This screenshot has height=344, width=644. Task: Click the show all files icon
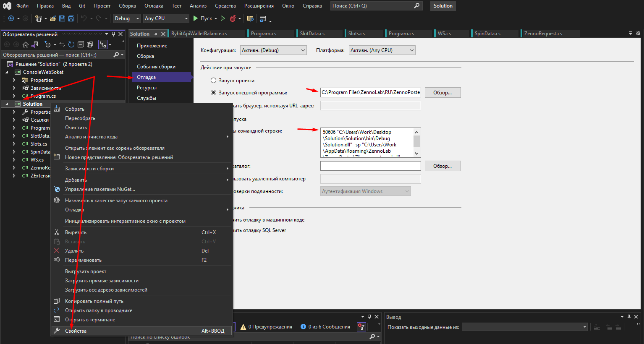[x=90, y=44]
